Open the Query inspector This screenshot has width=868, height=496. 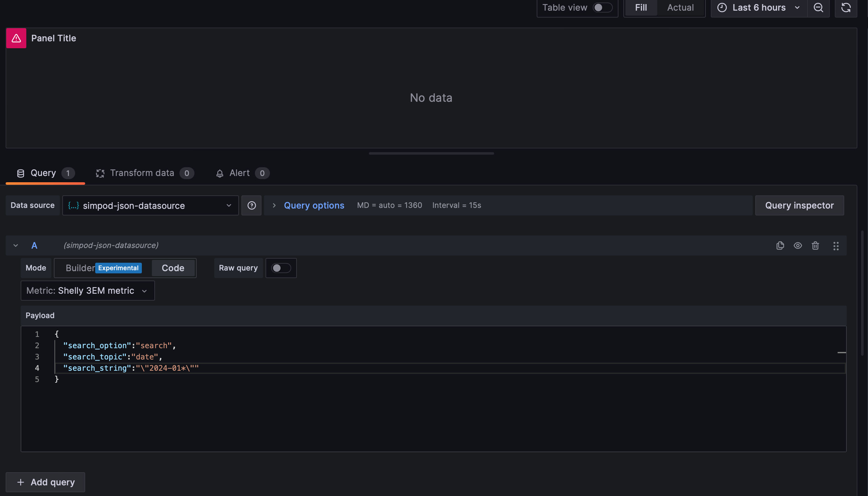[x=799, y=205]
